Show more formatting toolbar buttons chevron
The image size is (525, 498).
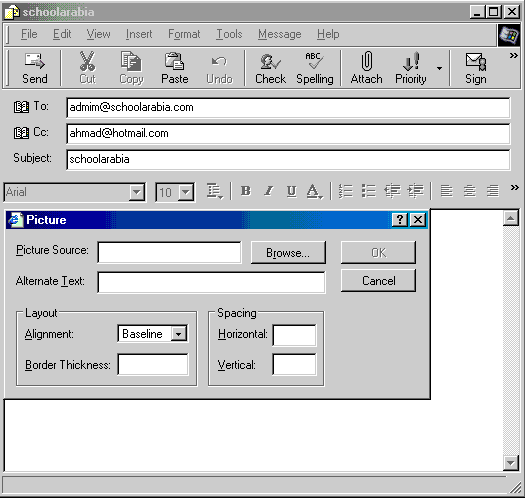tap(515, 188)
